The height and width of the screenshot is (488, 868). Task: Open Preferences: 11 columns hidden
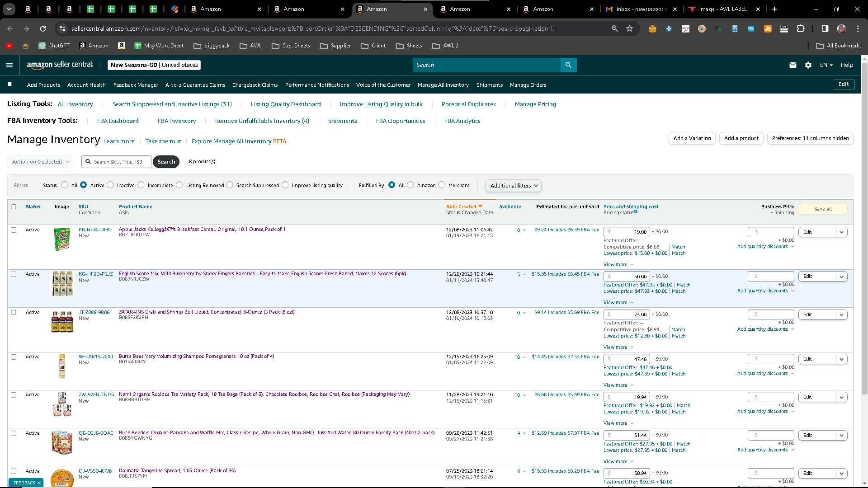[x=810, y=138]
